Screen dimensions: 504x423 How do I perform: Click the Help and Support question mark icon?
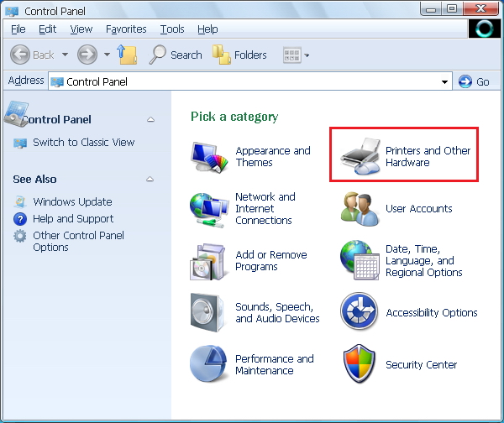[20, 219]
